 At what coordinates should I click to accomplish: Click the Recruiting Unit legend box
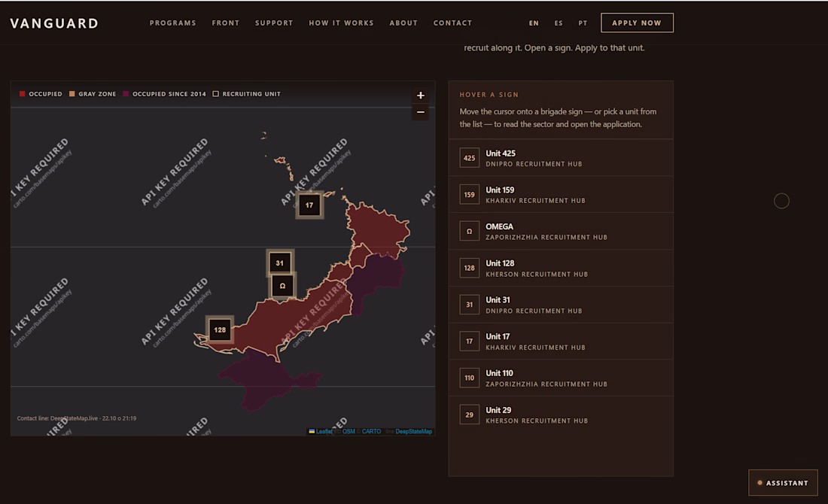point(215,94)
